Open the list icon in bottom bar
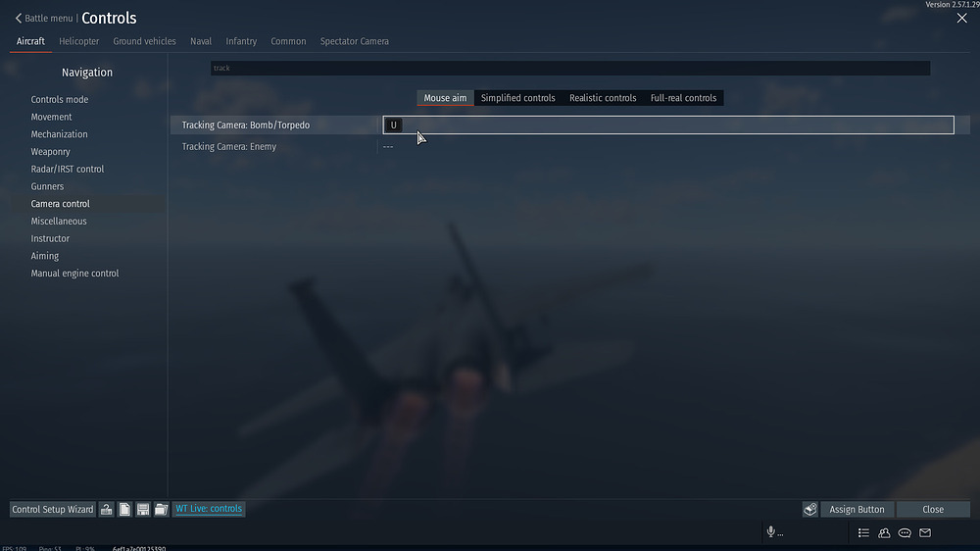Viewport: 980px width, 551px height. (863, 533)
